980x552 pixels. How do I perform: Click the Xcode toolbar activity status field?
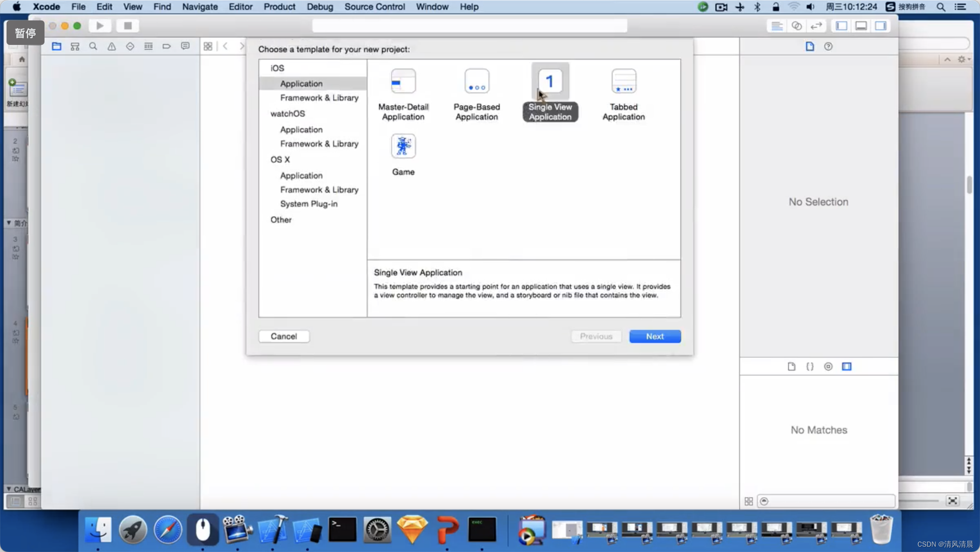[470, 26]
